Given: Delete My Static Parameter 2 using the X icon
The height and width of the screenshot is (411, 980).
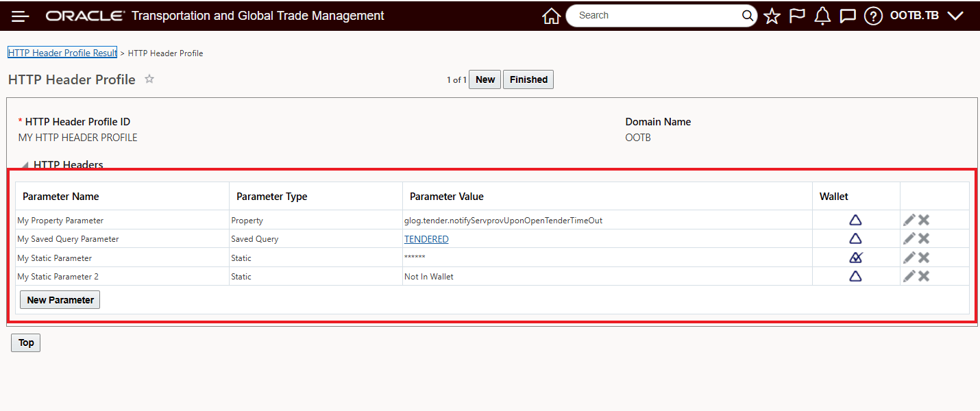Looking at the screenshot, I should 924,276.
